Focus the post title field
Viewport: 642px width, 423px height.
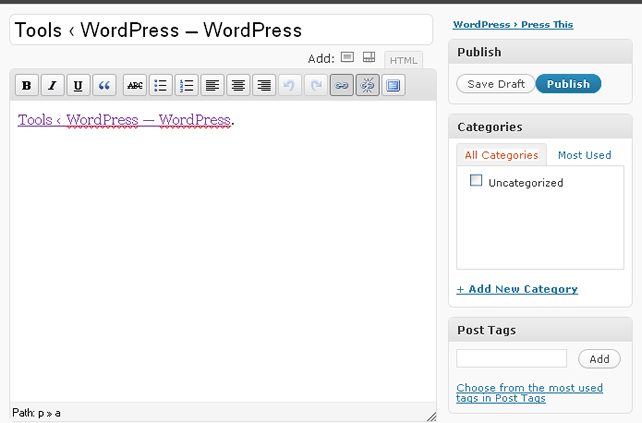coord(221,30)
